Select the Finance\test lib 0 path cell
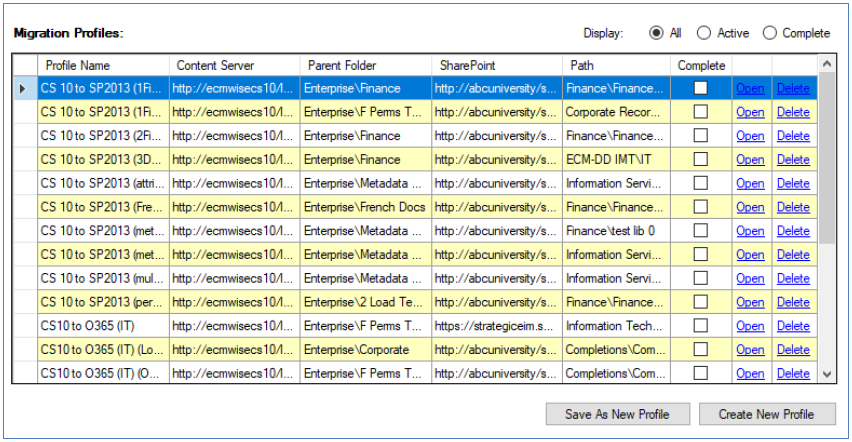The height and width of the screenshot is (442, 852). coord(615,231)
